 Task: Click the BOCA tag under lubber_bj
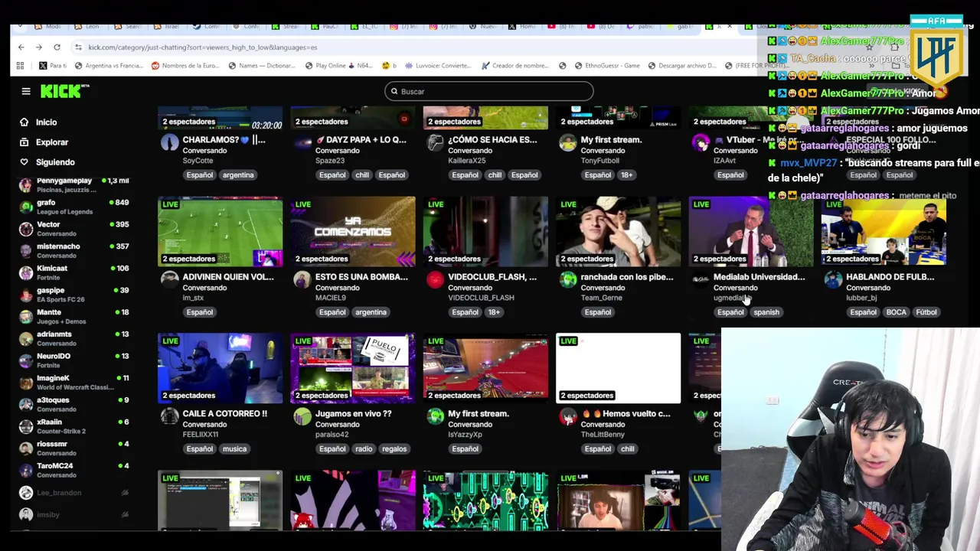tap(896, 312)
